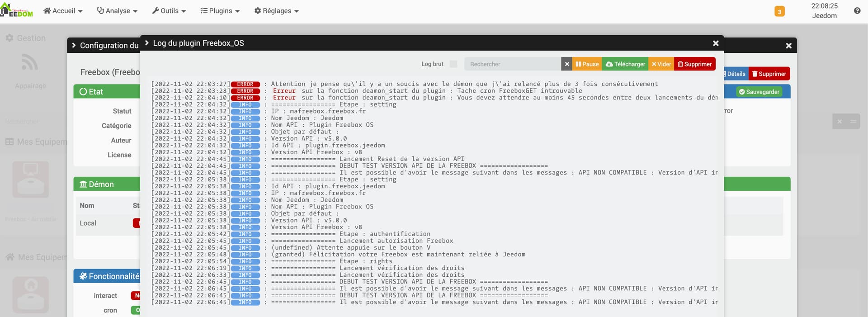Click the ERROR badge at 22:04:10
Image resolution: width=868 pixels, height=317 pixels.
tap(245, 98)
